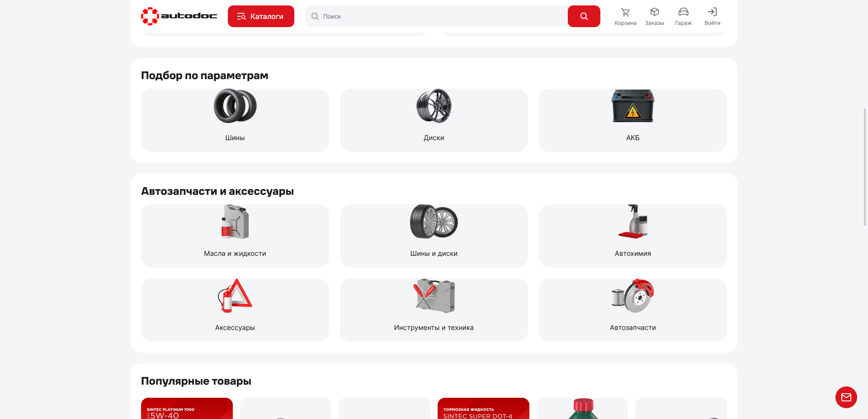Click the red magnifier search button
This screenshot has height=419, width=868.
point(584,16)
